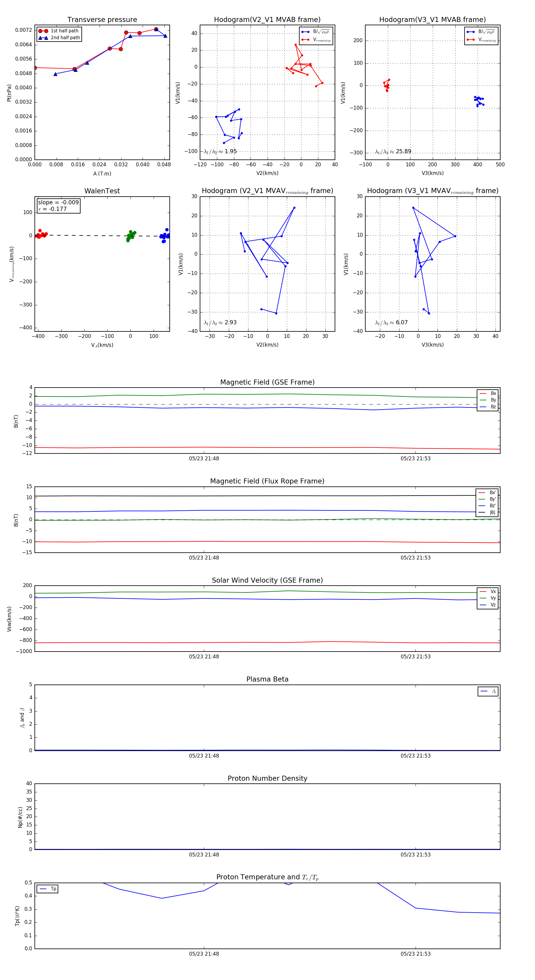
Task: Click the "05/23 21:53" tick under Proton Temperature plot
Action: 416,954
